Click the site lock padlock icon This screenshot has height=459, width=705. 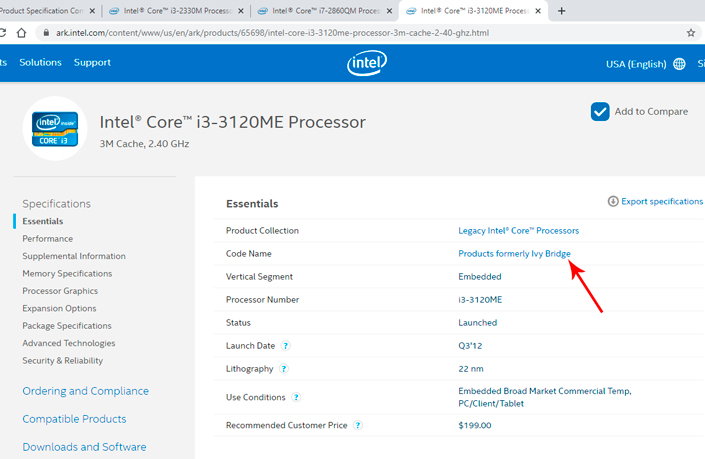tap(46, 33)
